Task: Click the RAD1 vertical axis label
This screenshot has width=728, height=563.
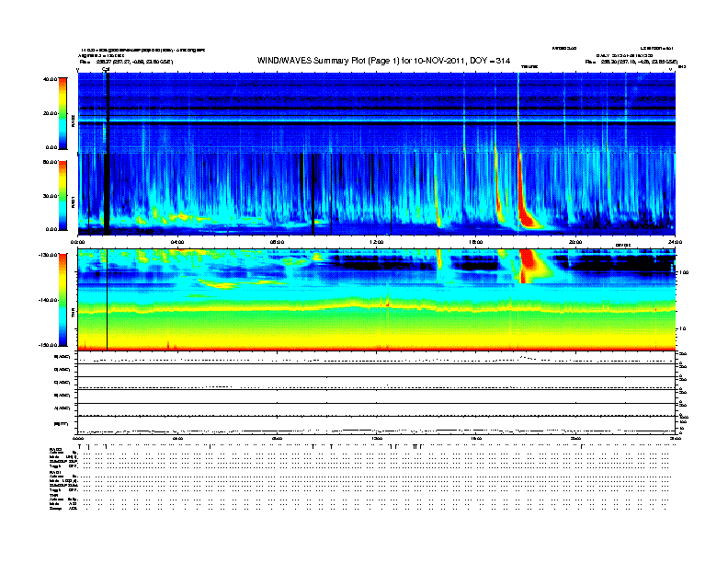Action: pyautogui.click(x=73, y=203)
